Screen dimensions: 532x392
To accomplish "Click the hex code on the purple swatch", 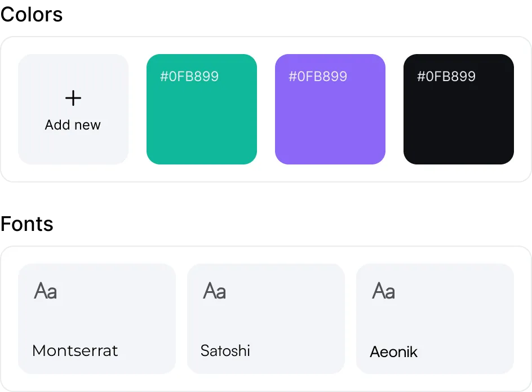I will 318,77.
